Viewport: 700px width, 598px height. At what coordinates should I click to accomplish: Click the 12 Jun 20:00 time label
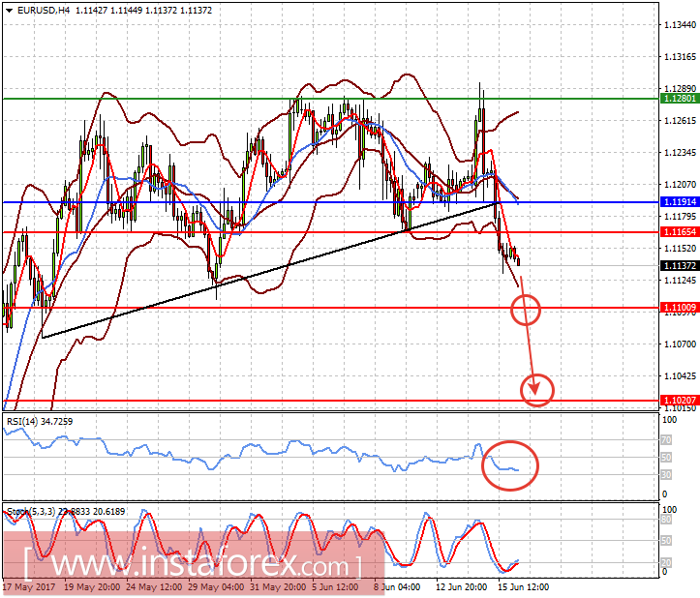(461, 586)
